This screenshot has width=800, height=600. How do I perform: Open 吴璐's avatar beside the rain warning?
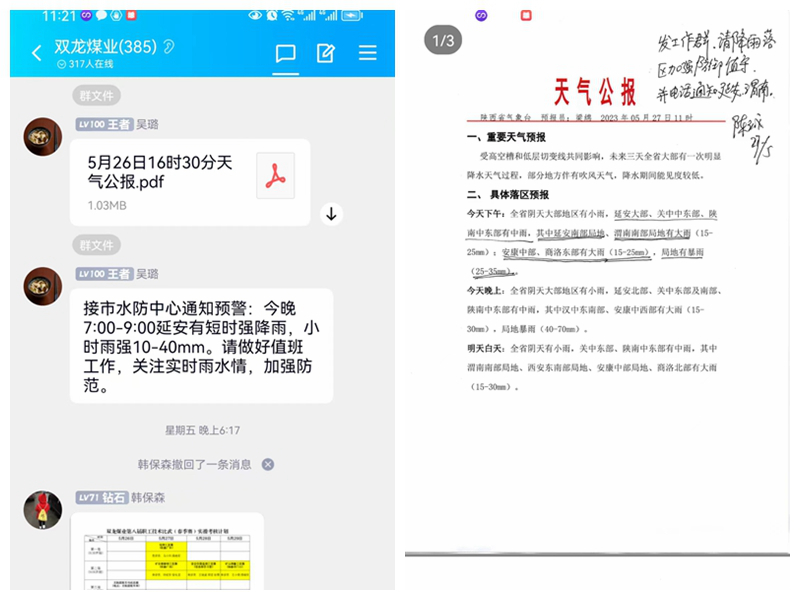coord(44,286)
